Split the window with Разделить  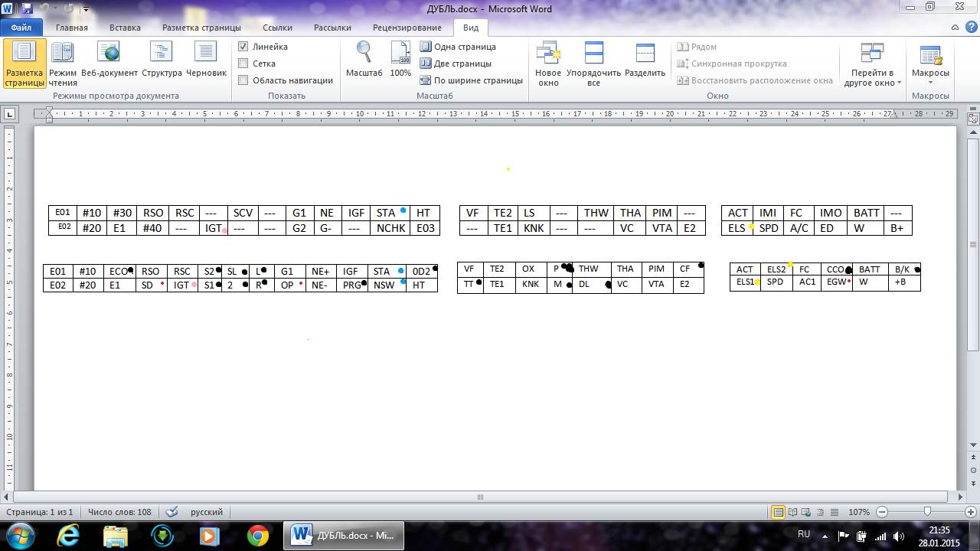coord(645,63)
